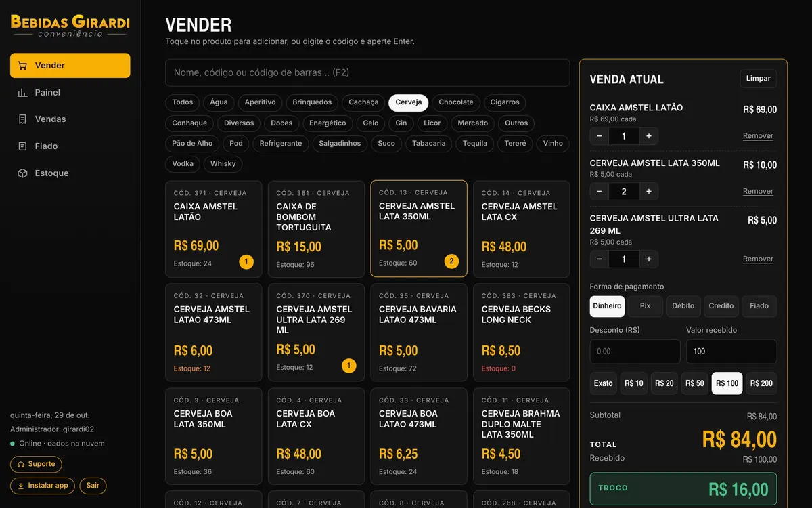This screenshot has width=812, height=508.
Task: Set received amount to R$ 200
Action: click(761, 383)
